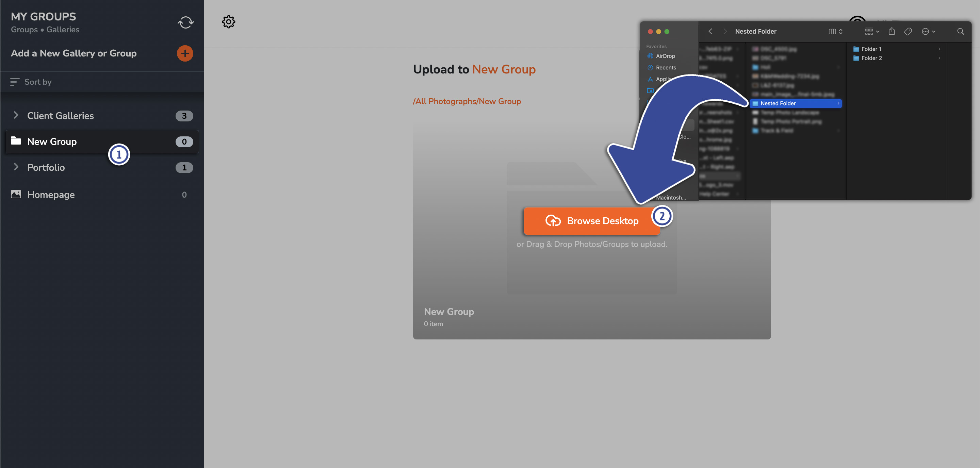Open Finder search with the magnifier icon
This screenshot has width=980, height=468.
pos(961,32)
